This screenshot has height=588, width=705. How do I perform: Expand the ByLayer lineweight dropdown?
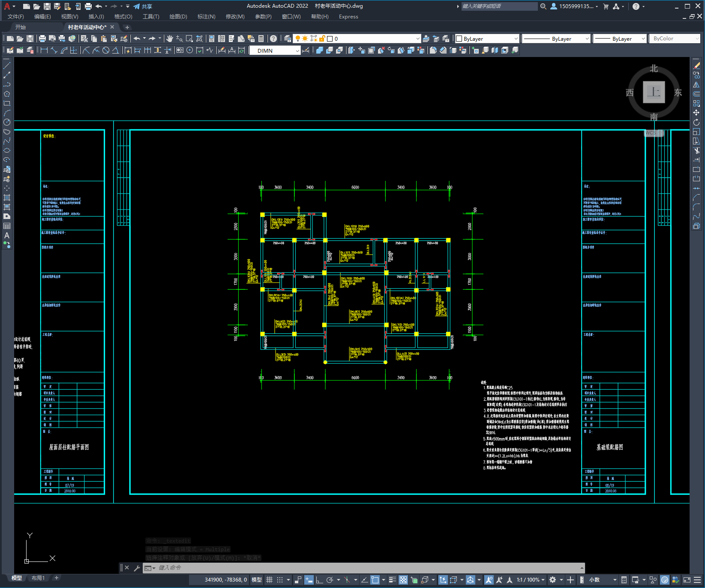click(620, 39)
